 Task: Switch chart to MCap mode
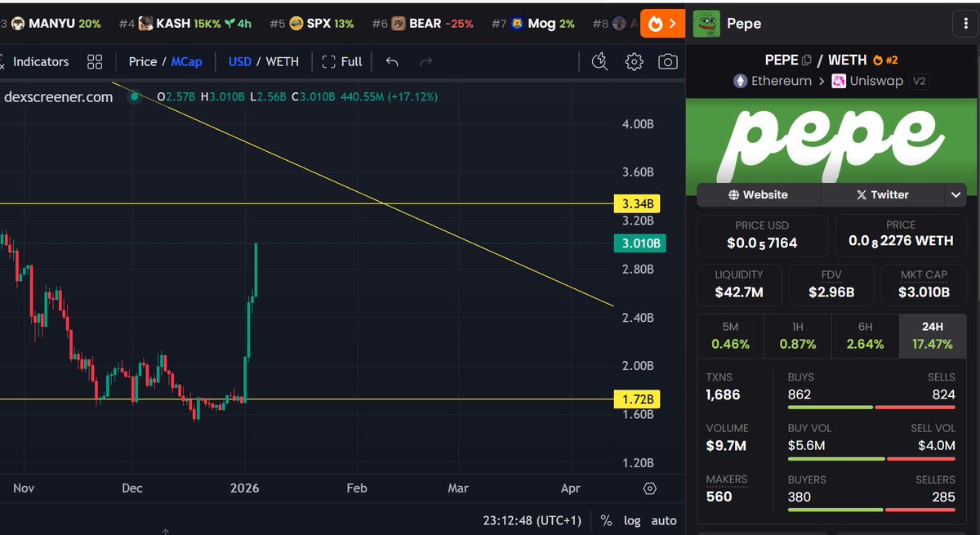[x=186, y=61]
